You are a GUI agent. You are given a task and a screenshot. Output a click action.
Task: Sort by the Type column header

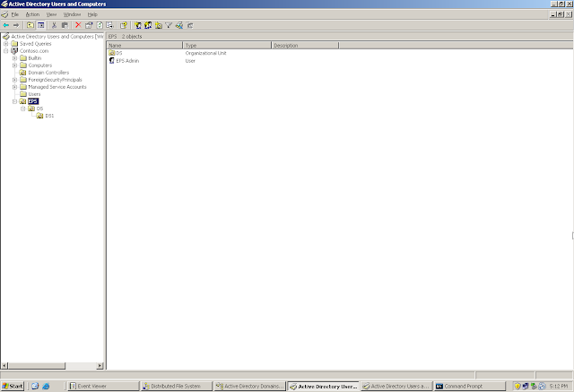point(227,46)
